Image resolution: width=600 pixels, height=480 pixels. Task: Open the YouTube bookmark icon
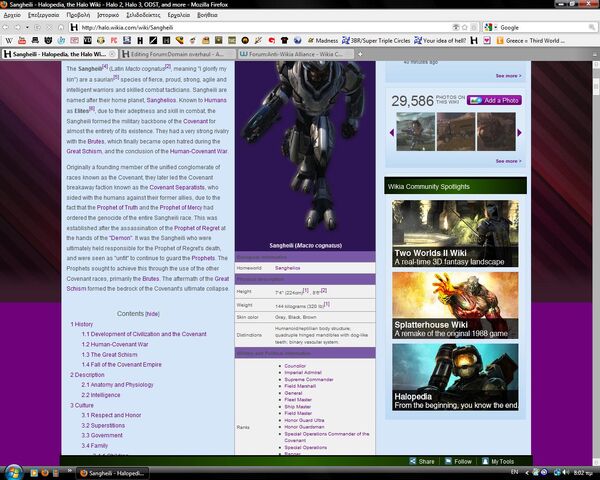(22, 40)
